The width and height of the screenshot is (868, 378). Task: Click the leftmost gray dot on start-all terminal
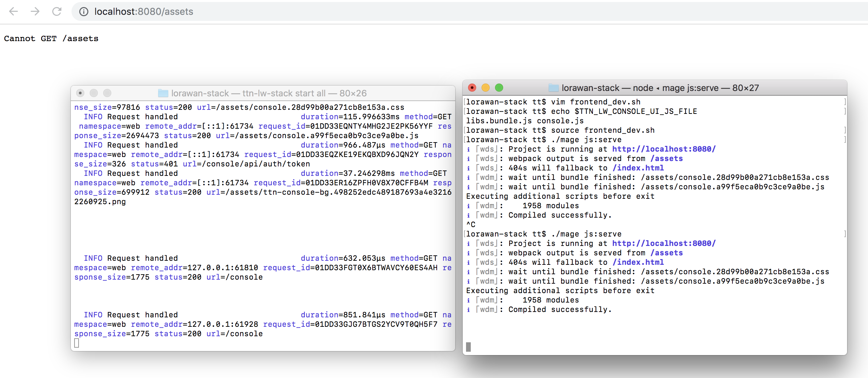(80, 93)
